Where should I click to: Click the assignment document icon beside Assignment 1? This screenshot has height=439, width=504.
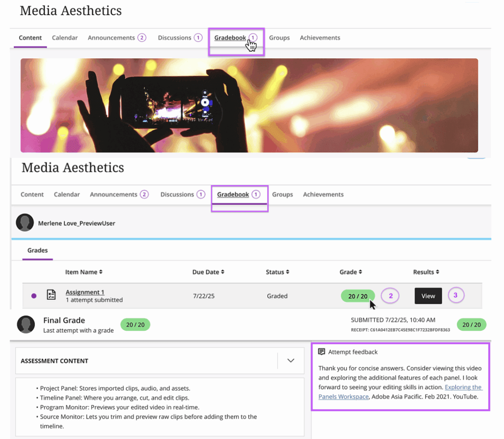point(51,295)
